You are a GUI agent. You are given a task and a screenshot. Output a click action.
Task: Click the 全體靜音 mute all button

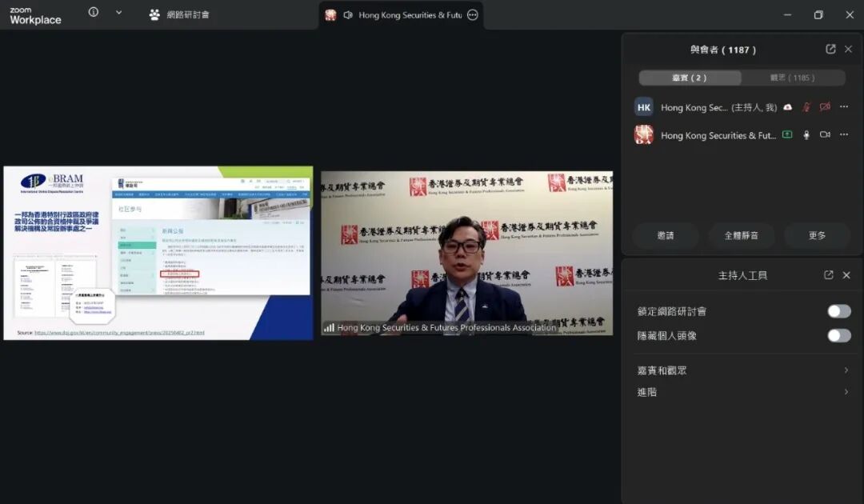(x=741, y=235)
